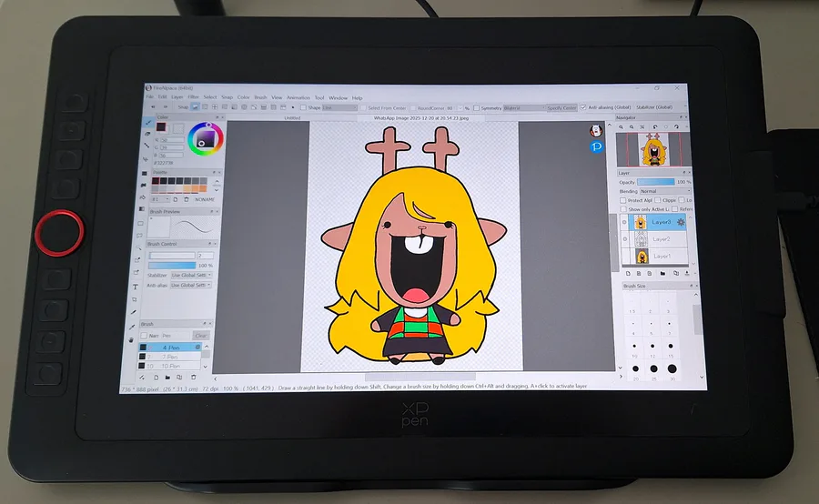819x504 pixels.
Task: Select Layer1 in the Layer panel
Action: pos(654,257)
